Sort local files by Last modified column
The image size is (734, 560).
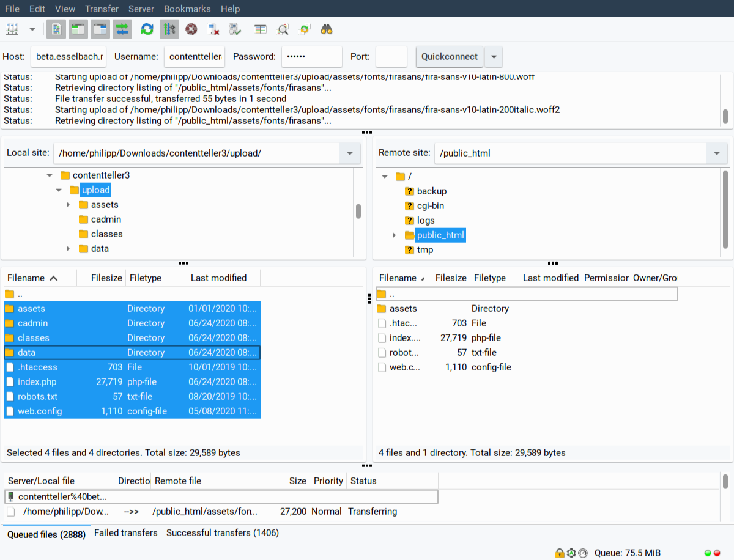click(218, 278)
